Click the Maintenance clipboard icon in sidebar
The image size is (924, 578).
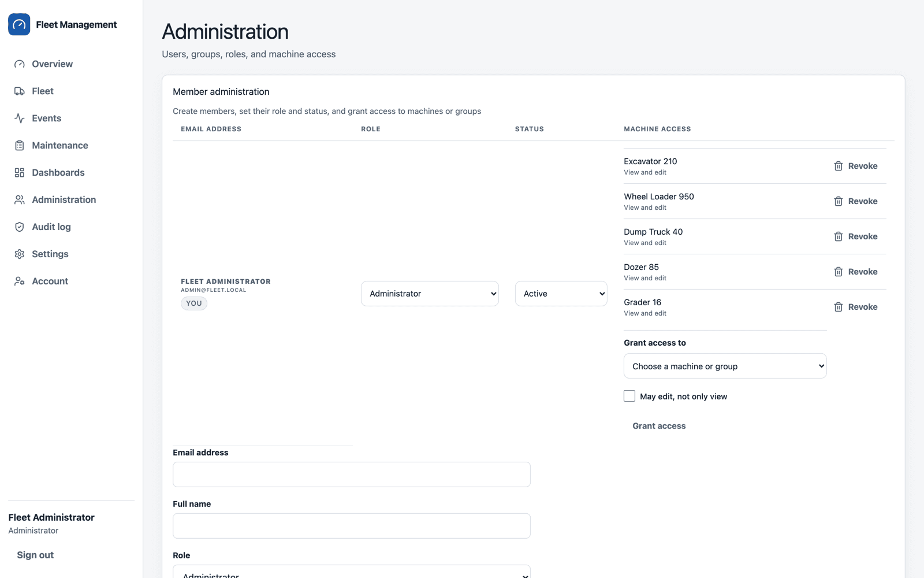tap(20, 146)
